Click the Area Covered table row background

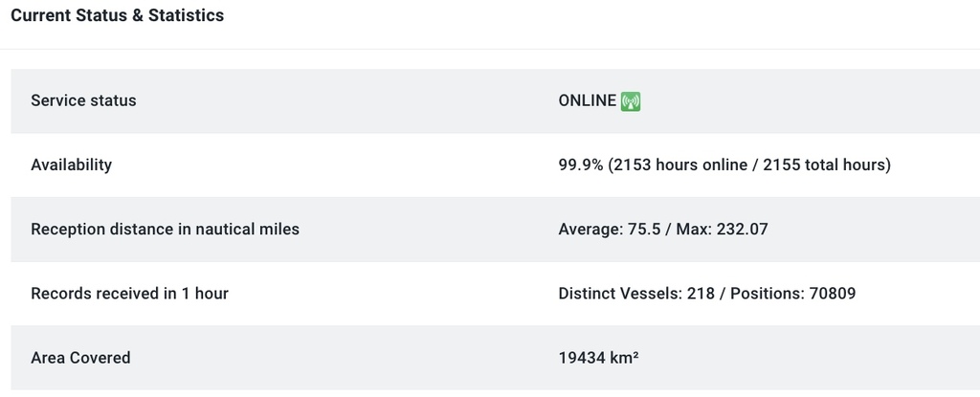pyautogui.click(x=495, y=358)
